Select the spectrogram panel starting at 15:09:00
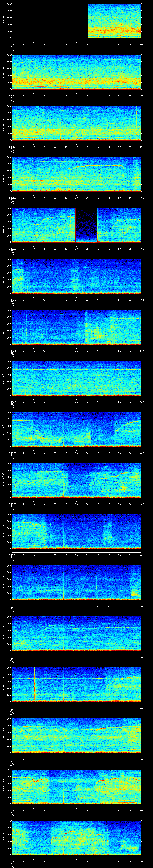This screenshot has width=153, height=868. 77,21
